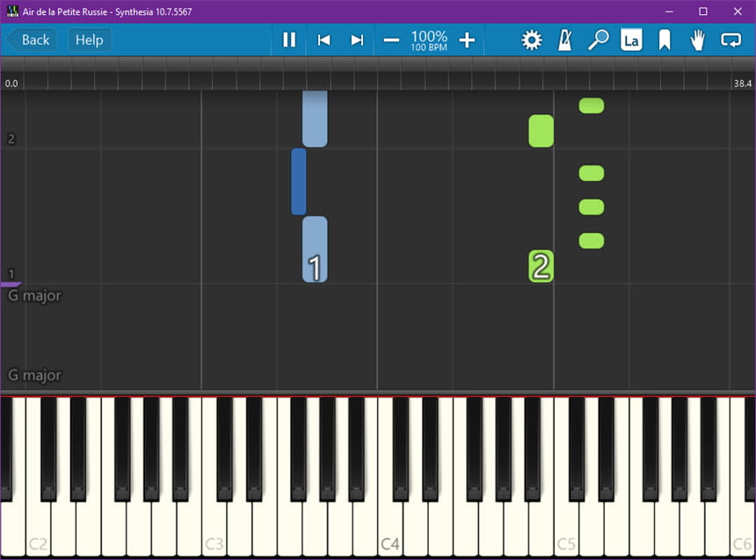This screenshot has width=756, height=560.
Task: Open settings via the gear icon
Action: (x=531, y=40)
